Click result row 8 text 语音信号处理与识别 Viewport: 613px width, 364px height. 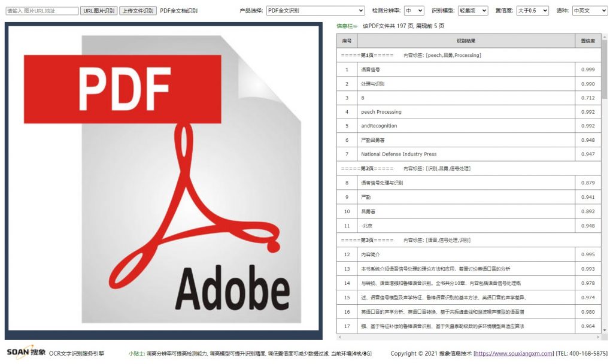(382, 183)
